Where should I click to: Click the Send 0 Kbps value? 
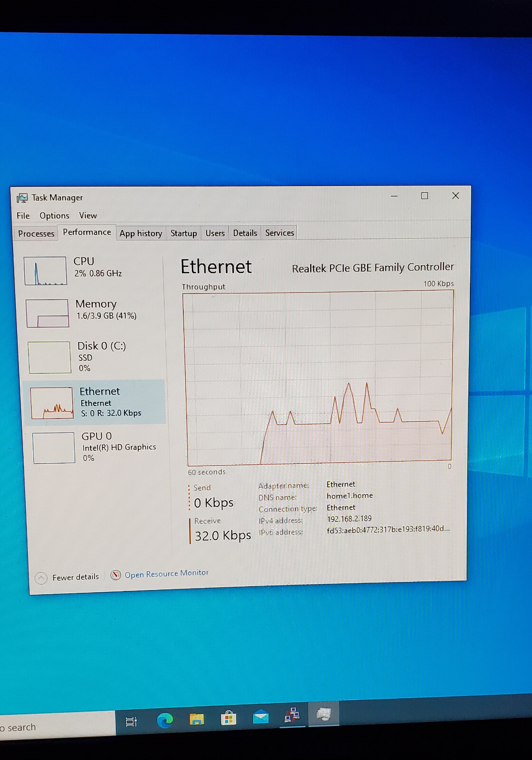tap(214, 503)
